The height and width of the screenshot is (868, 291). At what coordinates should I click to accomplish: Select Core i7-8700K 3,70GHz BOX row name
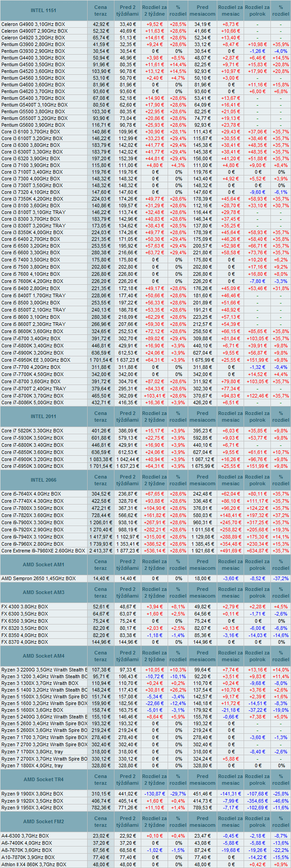click(x=32, y=396)
